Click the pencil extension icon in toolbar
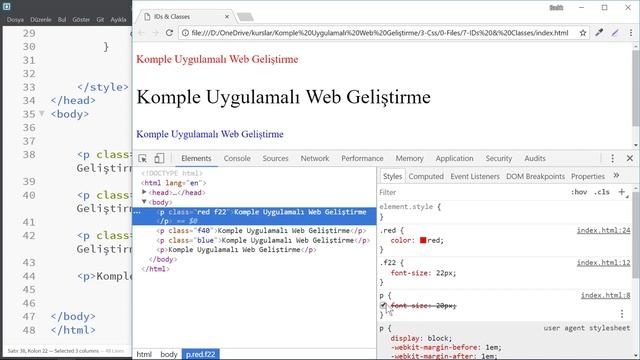 (x=615, y=33)
